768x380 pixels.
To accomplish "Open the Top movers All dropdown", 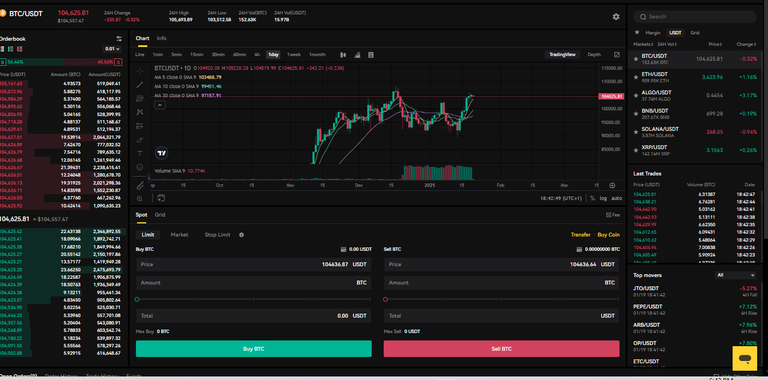I will pos(736,275).
